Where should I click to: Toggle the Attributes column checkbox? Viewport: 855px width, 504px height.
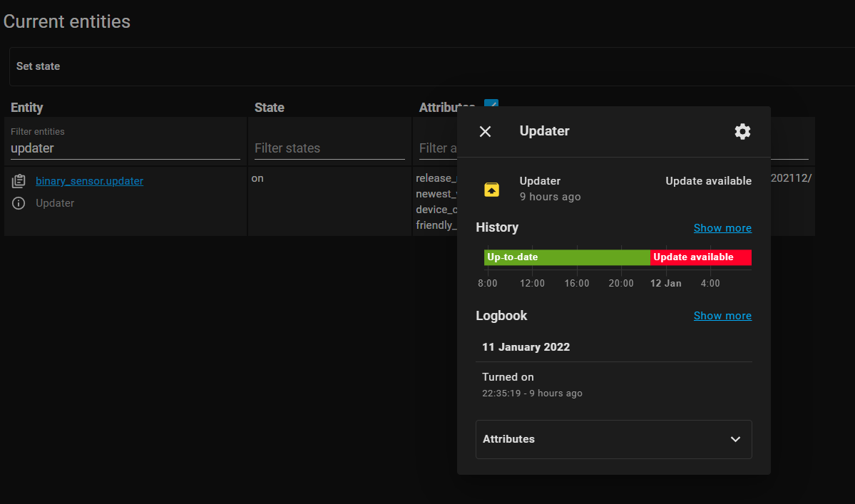pyautogui.click(x=491, y=104)
